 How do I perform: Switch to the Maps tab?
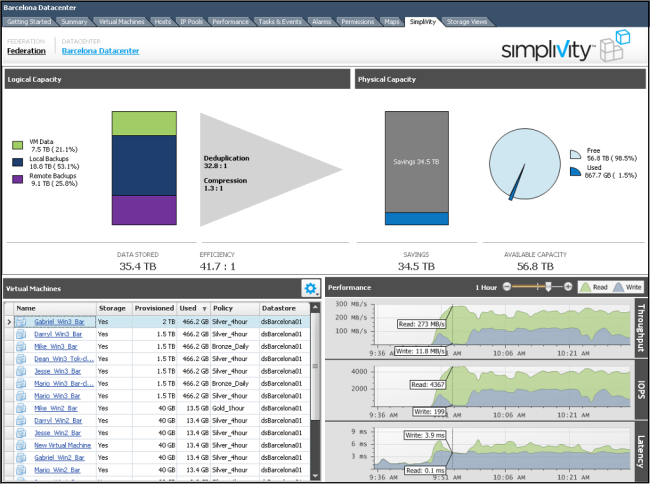392,22
